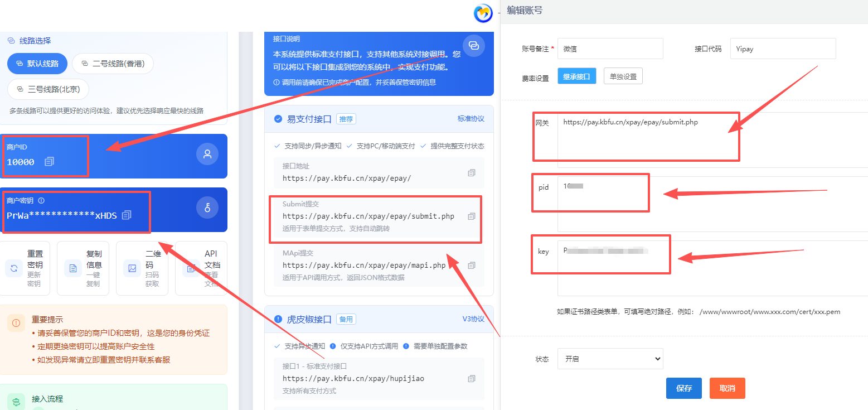Select the 默认线路 option

coord(37,64)
